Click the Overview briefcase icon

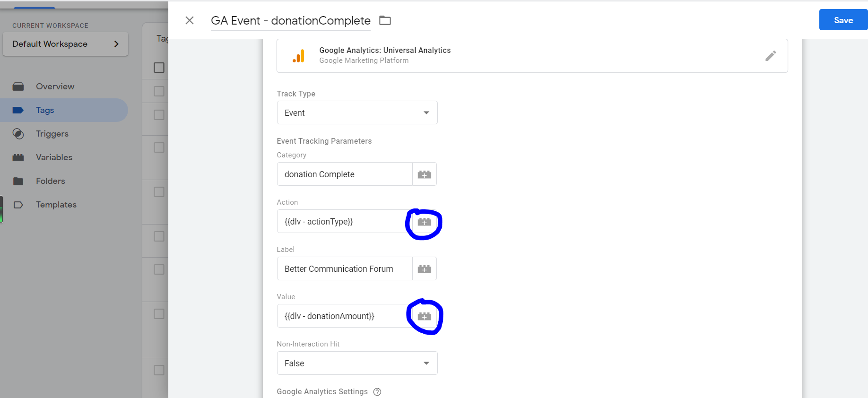[18, 87]
